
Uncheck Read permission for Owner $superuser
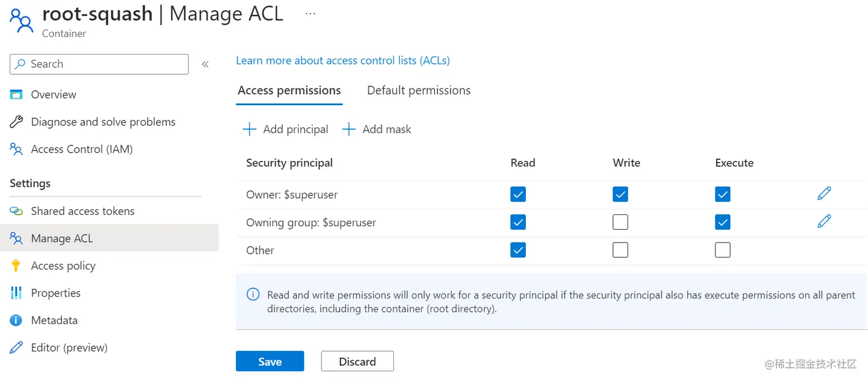coord(518,194)
